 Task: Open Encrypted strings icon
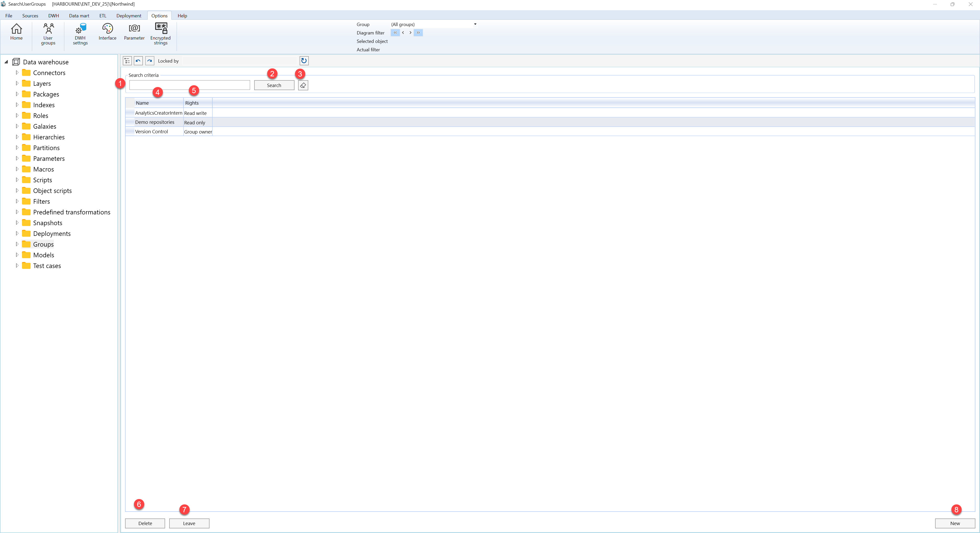click(x=161, y=34)
